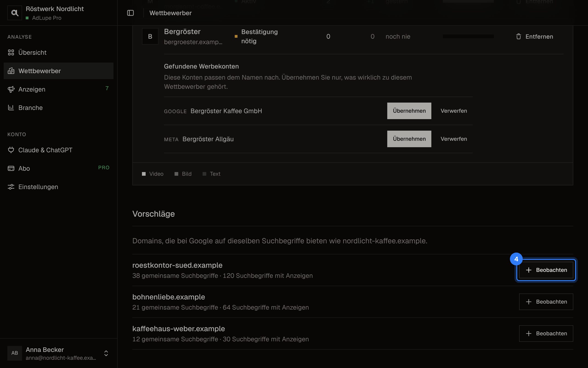Remove the Bergröster competitor
The height and width of the screenshot is (368, 588).
coord(534,37)
